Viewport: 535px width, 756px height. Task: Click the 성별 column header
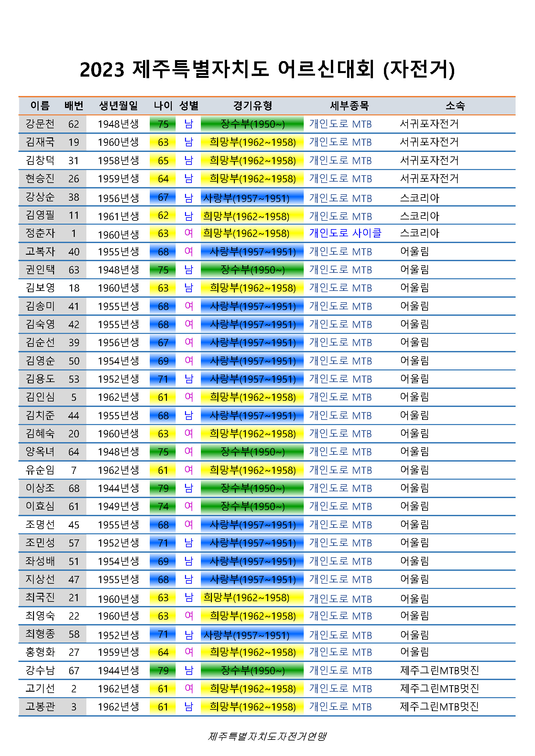coord(189,106)
